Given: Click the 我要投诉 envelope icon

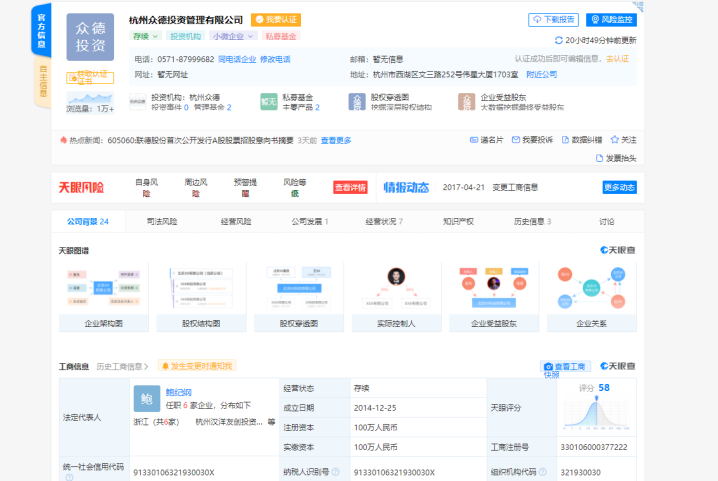Looking at the screenshot, I should coord(516,140).
